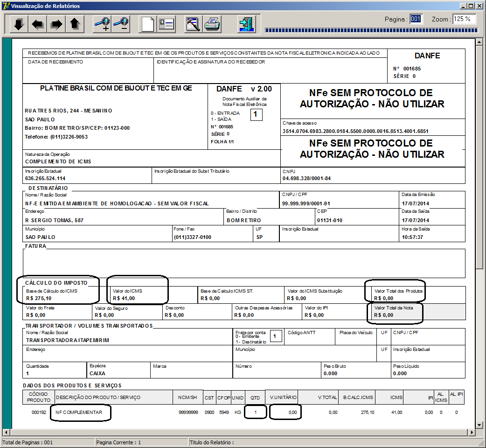Viewport: 486px width, 448px height.
Task: Click the up arrow navigation icon
Action: tap(75, 24)
